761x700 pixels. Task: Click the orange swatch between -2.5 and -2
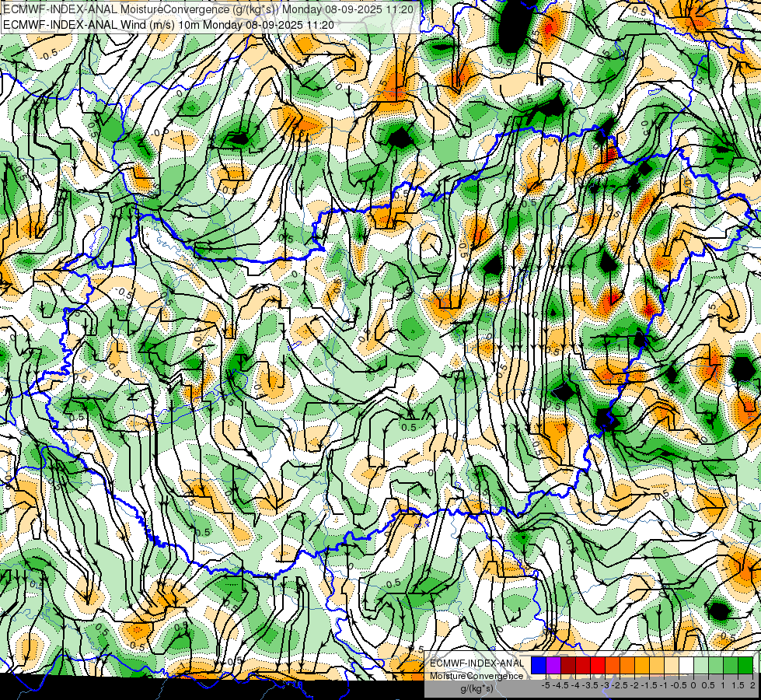627,666
